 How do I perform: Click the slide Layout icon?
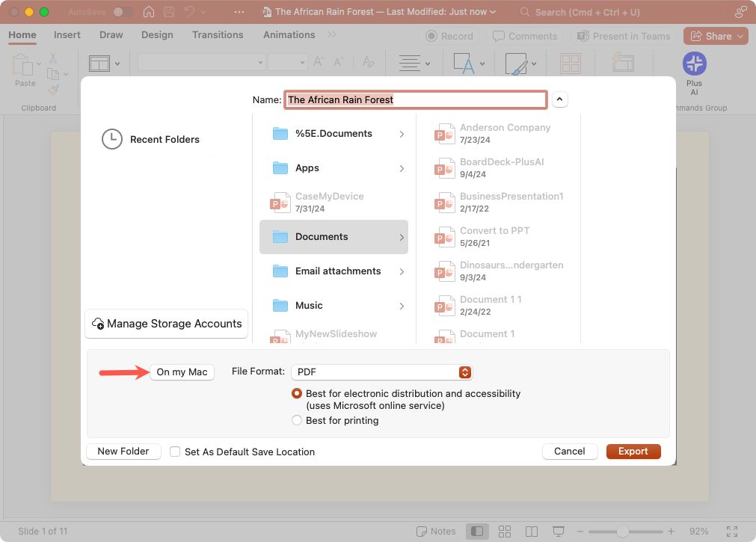[x=99, y=64]
